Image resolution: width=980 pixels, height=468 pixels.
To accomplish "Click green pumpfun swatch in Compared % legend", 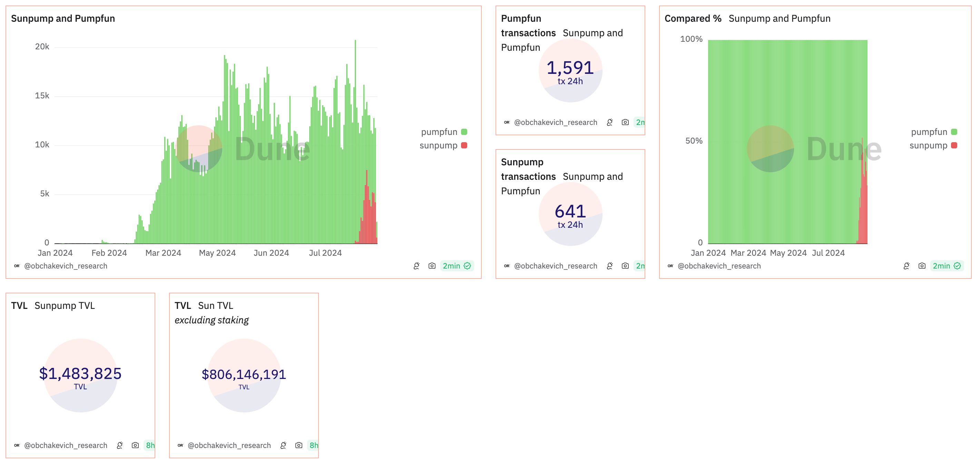I will pyautogui.click(x=954, y=132).
